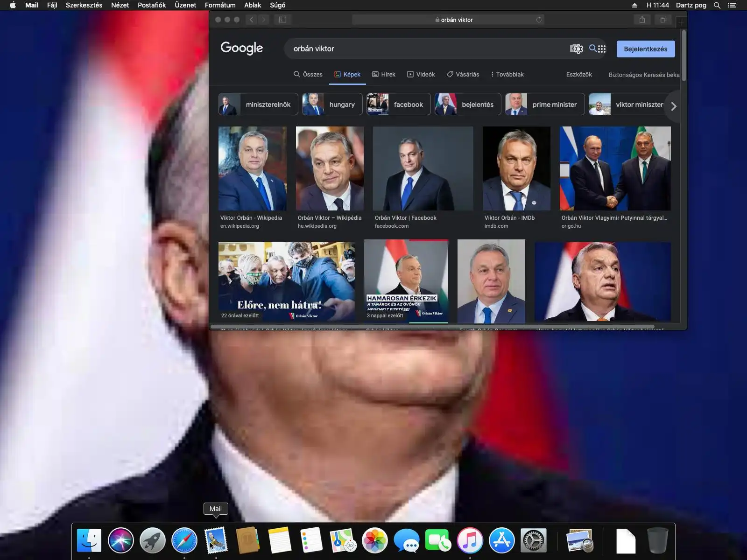The height and width of the screenshot is (560, 747).
Task: Select the miniszterelnök suggestion chip
Action: point(258,104)
